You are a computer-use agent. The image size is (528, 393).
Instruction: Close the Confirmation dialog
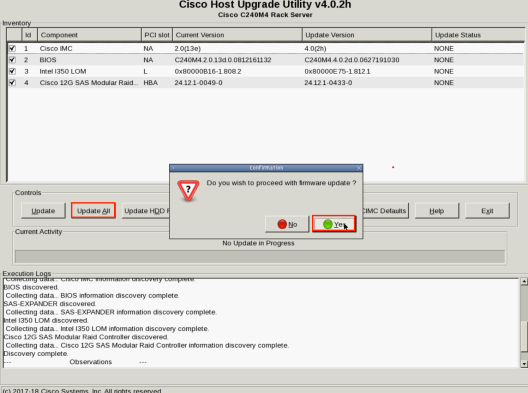359,168
